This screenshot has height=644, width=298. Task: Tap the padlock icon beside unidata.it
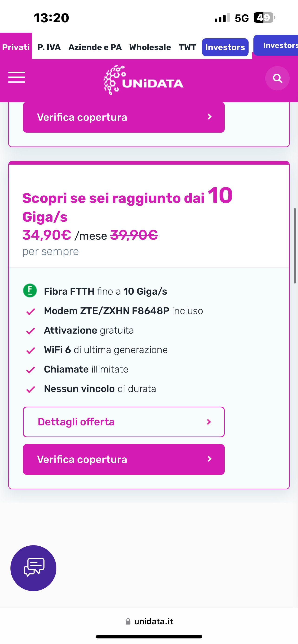[128, 622]
